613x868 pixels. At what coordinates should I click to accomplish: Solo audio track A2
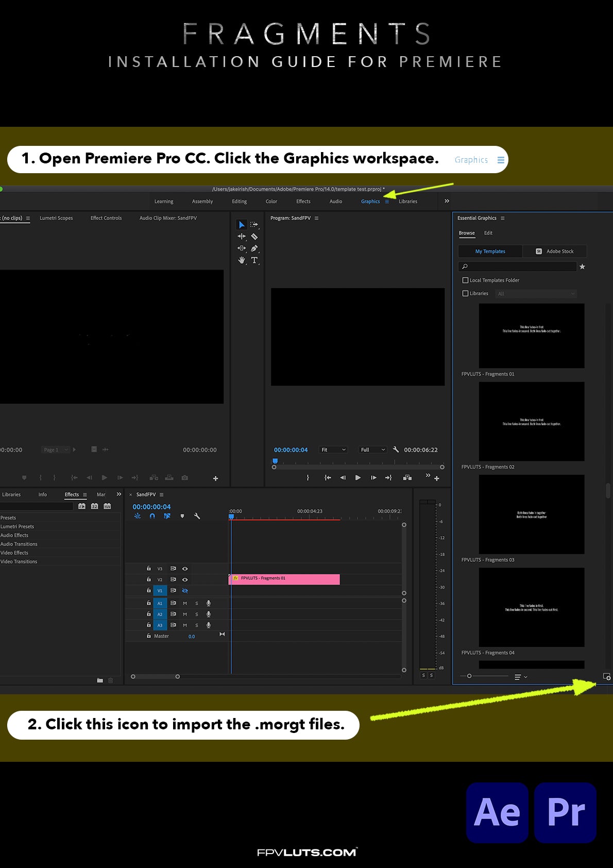click(197, 614)
